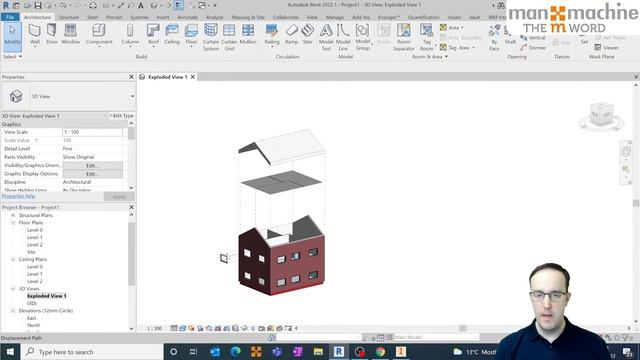640x360 pixels.
Task: Select Level 1 under Floor Plans
Action: [35, 238]
